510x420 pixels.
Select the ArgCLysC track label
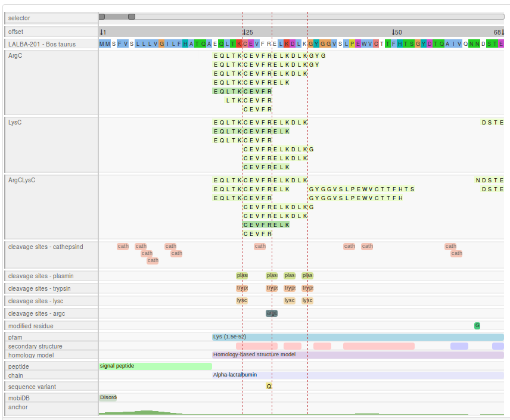click(21, 180)
